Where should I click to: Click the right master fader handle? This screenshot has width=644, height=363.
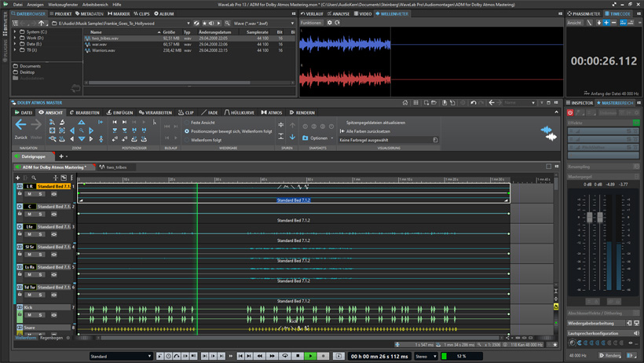(x=600, y=217)
